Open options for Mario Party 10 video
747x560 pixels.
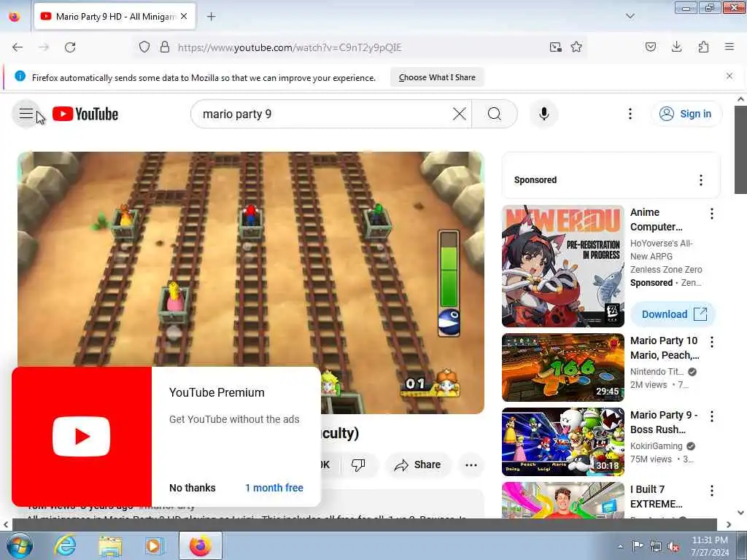(712, 342)
